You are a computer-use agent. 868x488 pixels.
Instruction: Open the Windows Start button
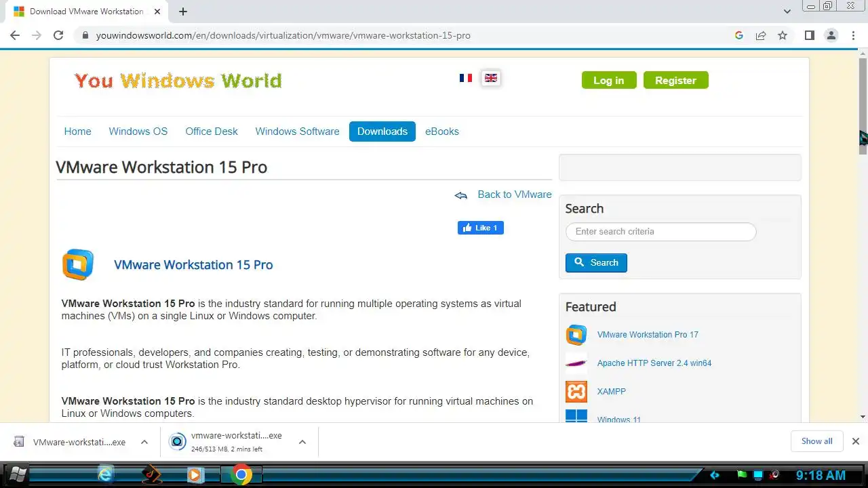click(x=18, y=474)
